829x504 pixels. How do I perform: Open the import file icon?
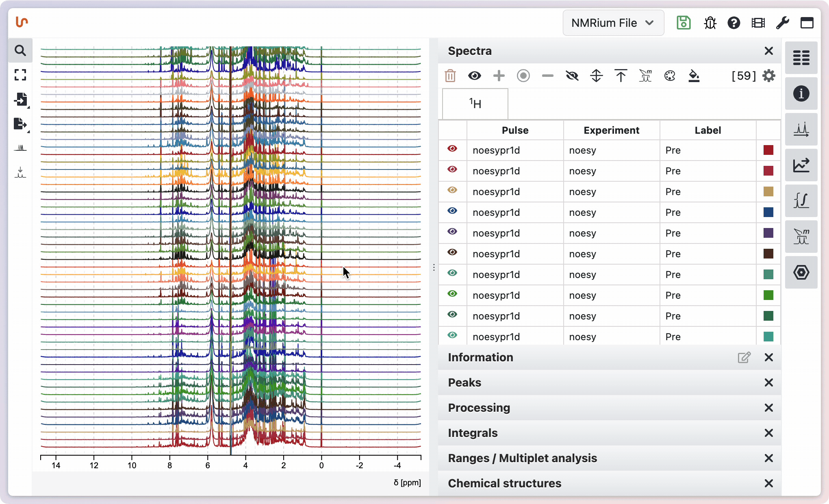[x=20, y=99]
